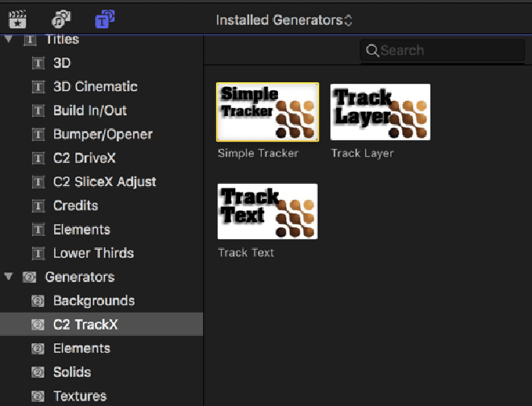Click the magnifying glass search icon
532x406 pixels.
[372, 51]
